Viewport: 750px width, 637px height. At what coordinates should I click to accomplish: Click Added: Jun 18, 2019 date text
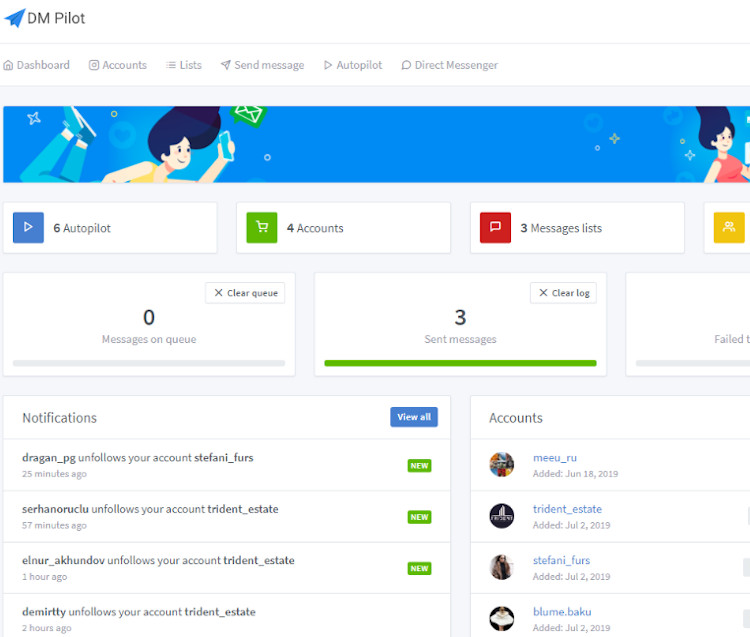(575, 473)
